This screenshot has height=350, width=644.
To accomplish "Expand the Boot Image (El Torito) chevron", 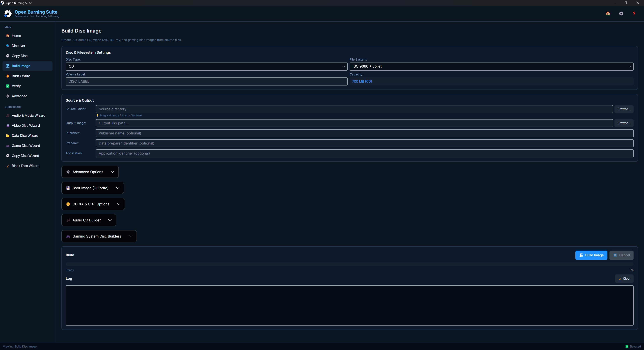I will coord(118,188).
